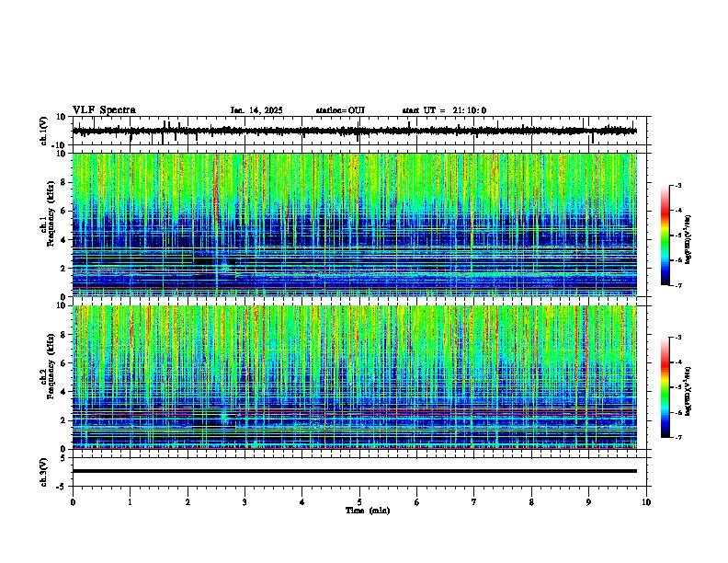Viewport: 728px width, 563px height.
Task: Click time axis tick label '6'
Action: 416,502
